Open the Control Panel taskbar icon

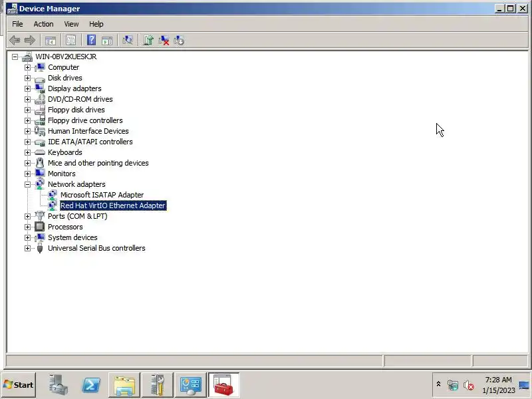(x=191, y=385)
